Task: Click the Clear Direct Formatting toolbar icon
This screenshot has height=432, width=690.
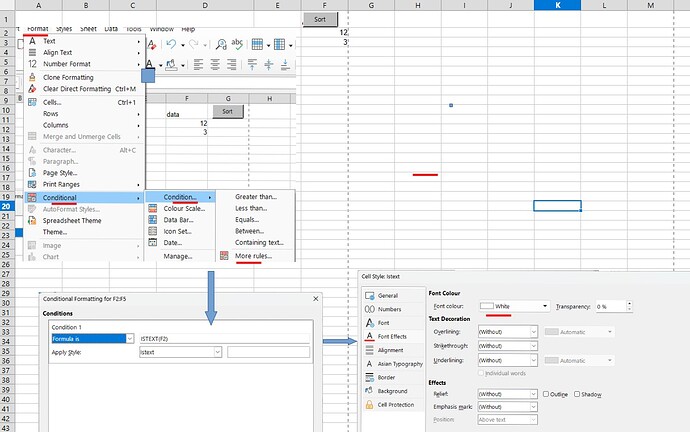Action: pos(152,44)
